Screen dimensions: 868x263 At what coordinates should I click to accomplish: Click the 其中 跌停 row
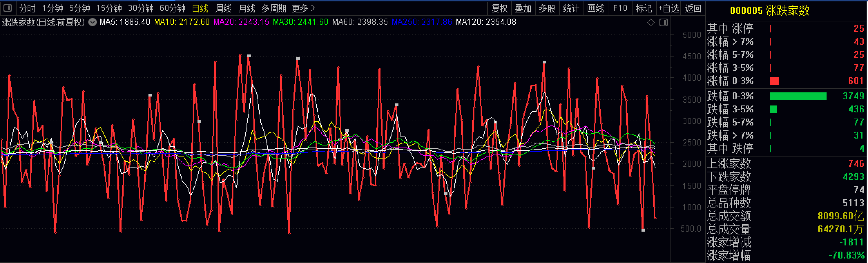(787, 149)
